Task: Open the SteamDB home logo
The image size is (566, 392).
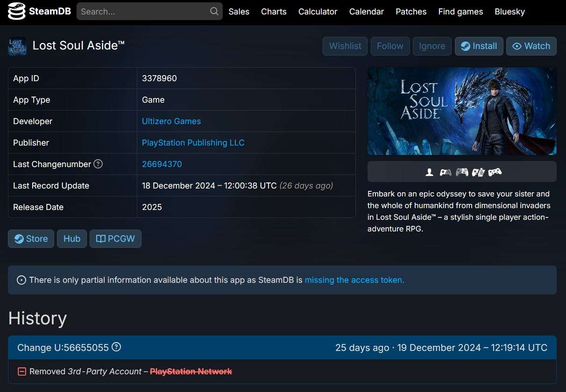Action: pyautogui.click(x=39, y=11)
